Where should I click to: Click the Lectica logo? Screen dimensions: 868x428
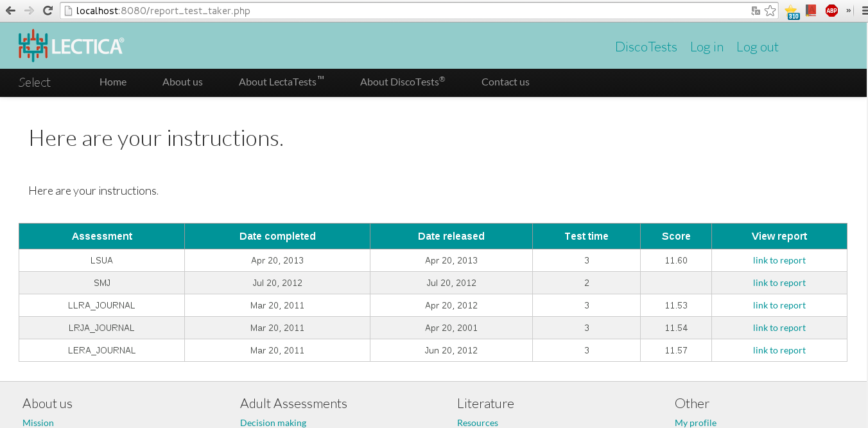click(71, 46)
